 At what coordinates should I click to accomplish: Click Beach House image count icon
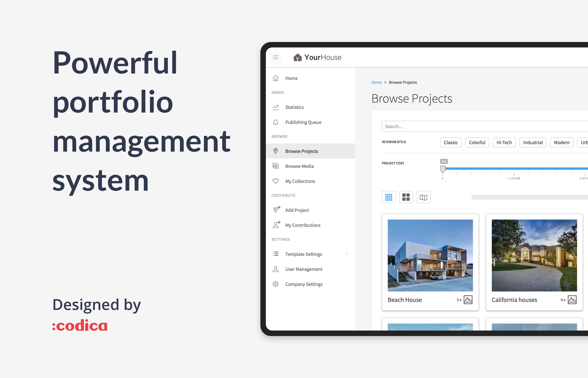click(468, 300)
